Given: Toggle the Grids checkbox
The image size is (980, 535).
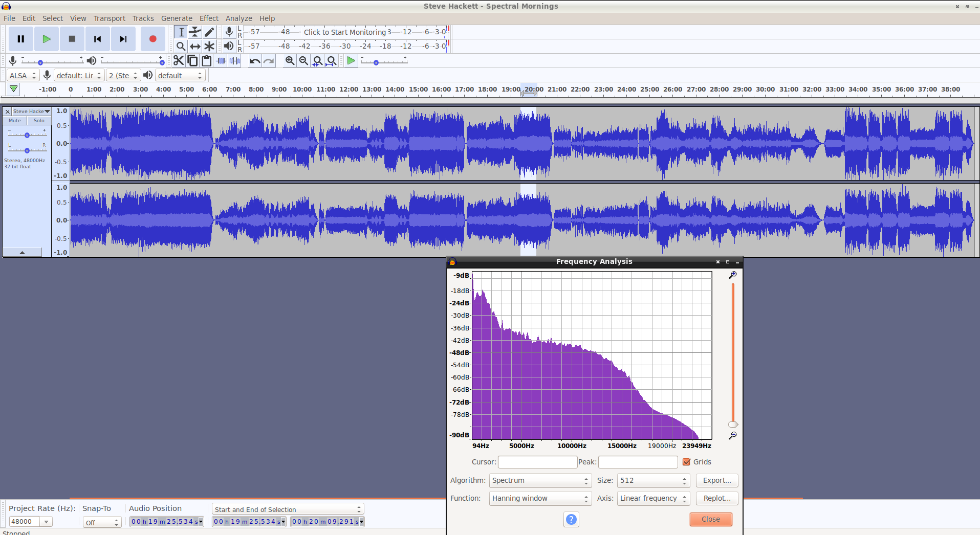Looking at the screenshot, I should 687,462.
